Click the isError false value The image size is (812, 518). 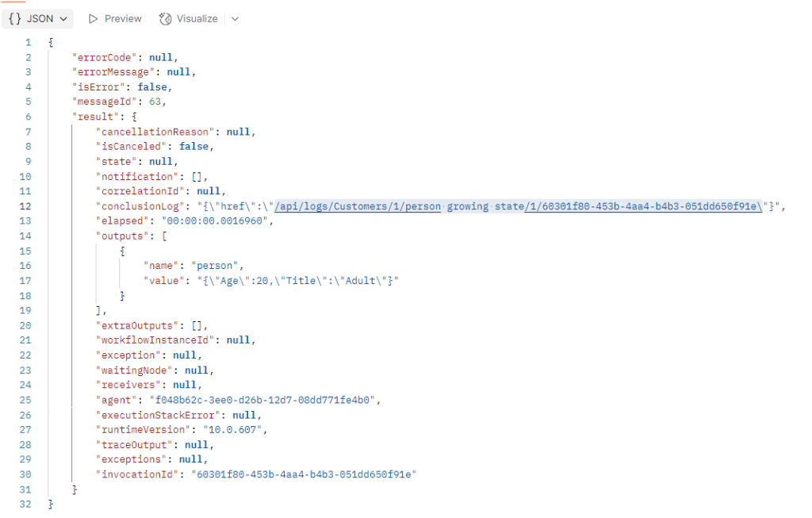152,87
